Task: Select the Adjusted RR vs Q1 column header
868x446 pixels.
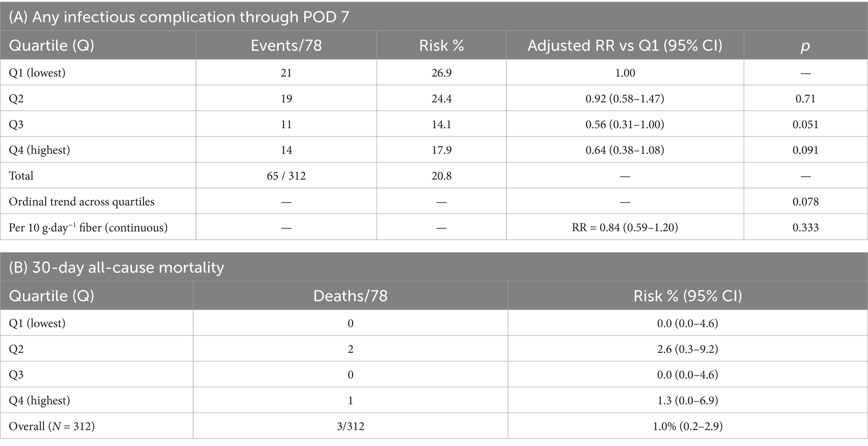Action: (625, 45)
